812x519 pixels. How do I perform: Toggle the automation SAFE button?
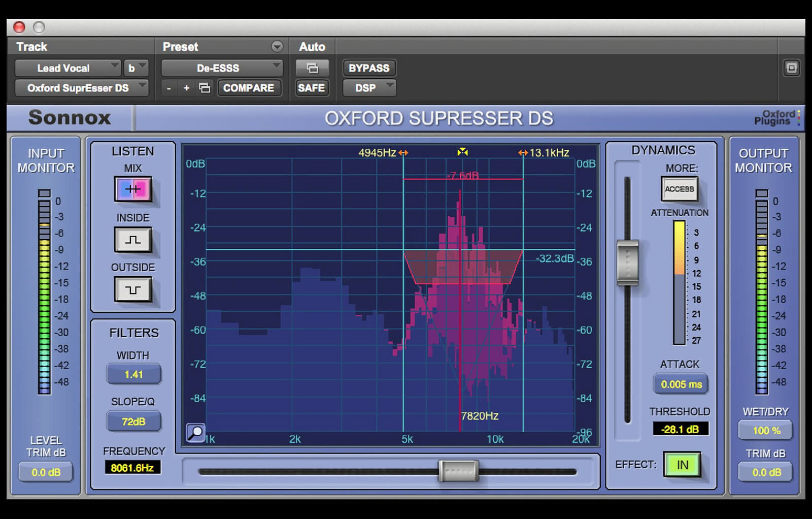coord(311,88)
